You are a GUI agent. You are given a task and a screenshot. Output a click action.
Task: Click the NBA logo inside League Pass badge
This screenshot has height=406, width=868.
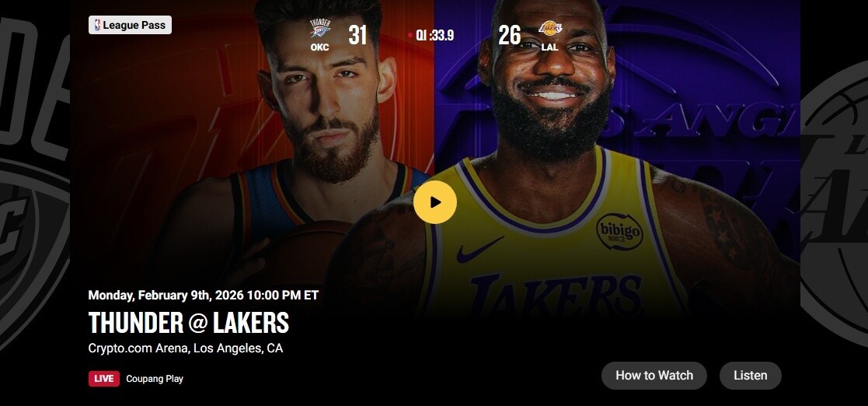(x=97, y=25)
